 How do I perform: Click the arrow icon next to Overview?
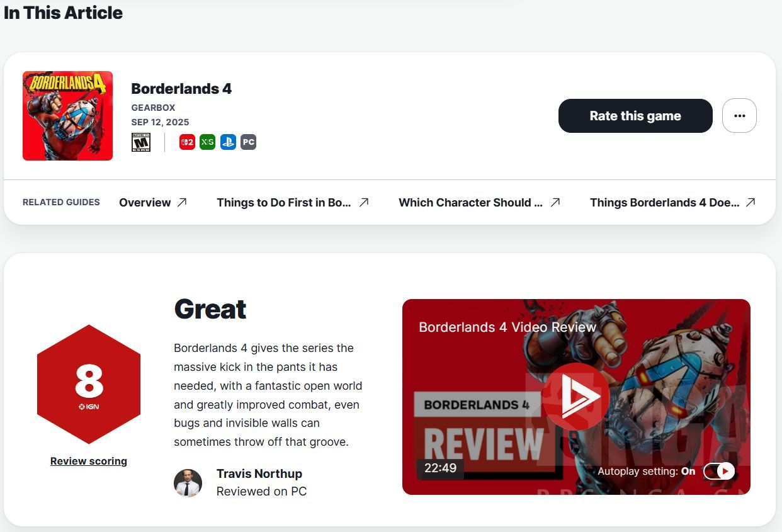[x=182, y=202]
